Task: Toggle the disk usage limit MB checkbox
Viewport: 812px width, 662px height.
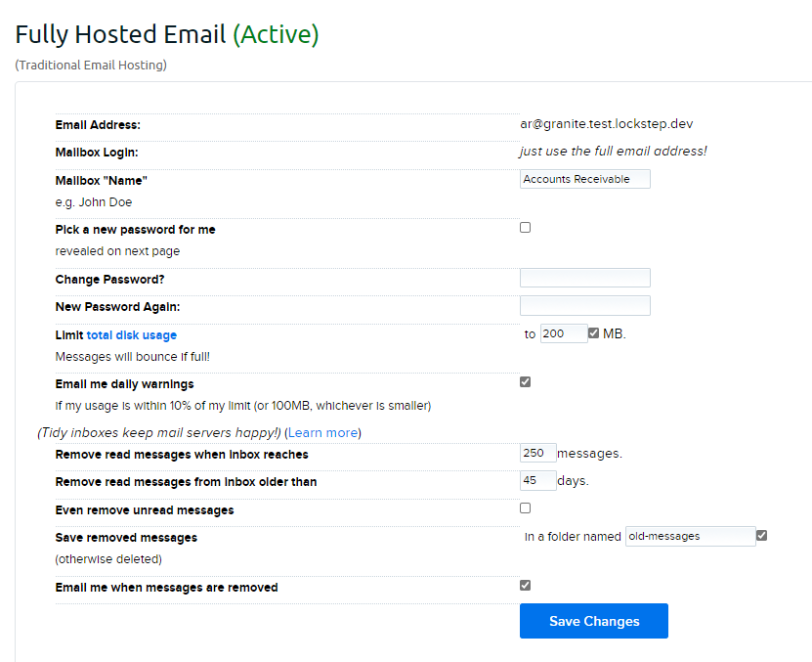Action: [x=594, y=333]
